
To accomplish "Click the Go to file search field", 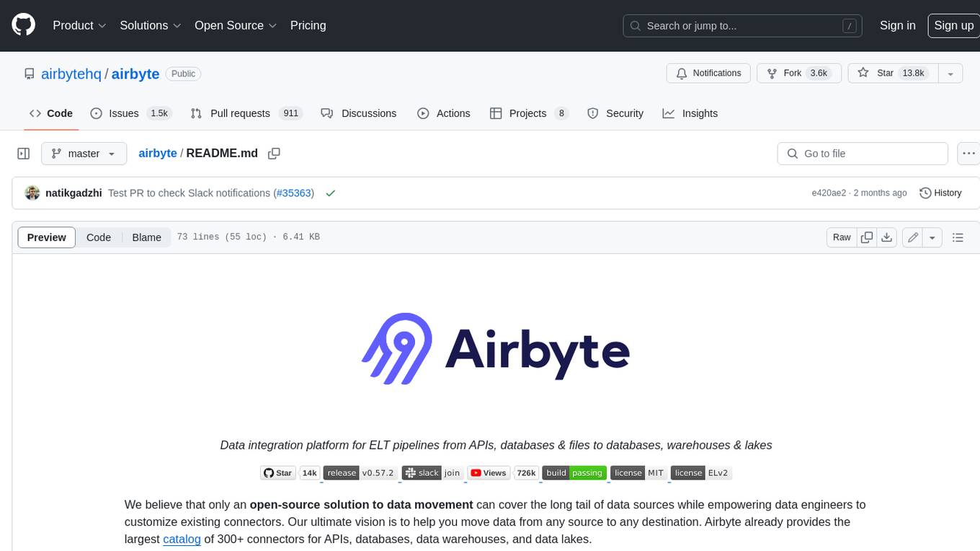I will click(863, 154).
